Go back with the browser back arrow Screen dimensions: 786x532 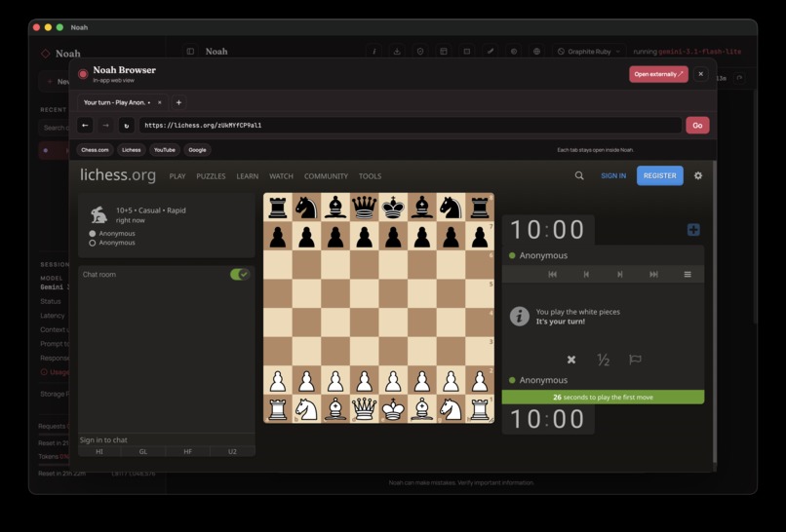click(x=85, y=126)
